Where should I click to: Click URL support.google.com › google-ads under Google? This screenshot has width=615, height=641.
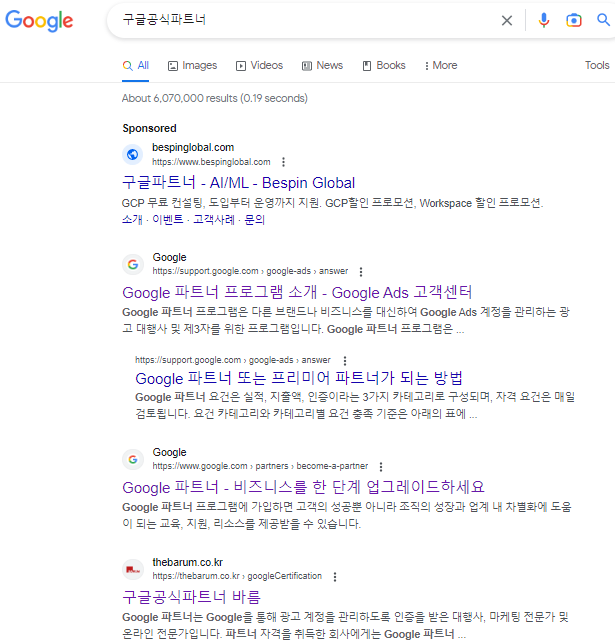[x=250, y=271]
